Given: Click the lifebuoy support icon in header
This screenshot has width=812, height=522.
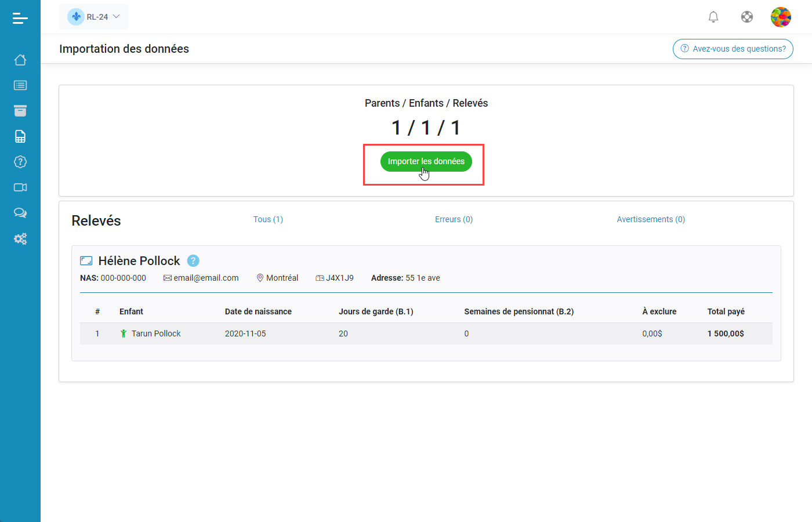Looking at the screenshot, I should click(747, 17).
